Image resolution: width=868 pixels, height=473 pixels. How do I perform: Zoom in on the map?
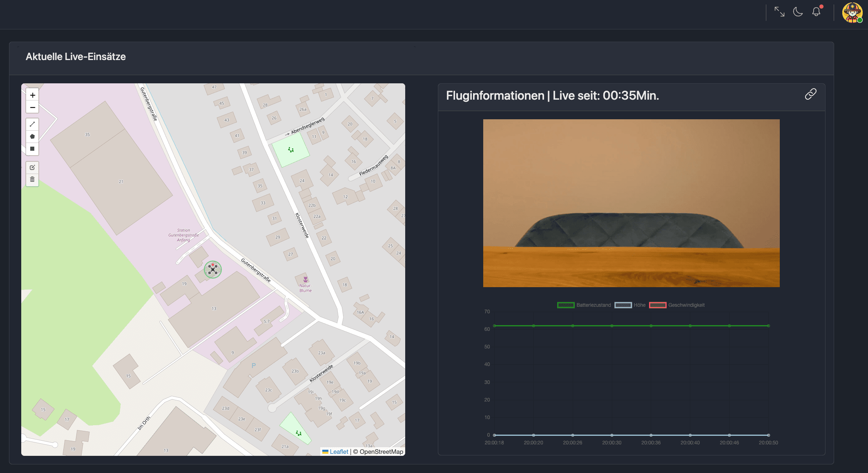pyautogui.click(x=33, y=95)
